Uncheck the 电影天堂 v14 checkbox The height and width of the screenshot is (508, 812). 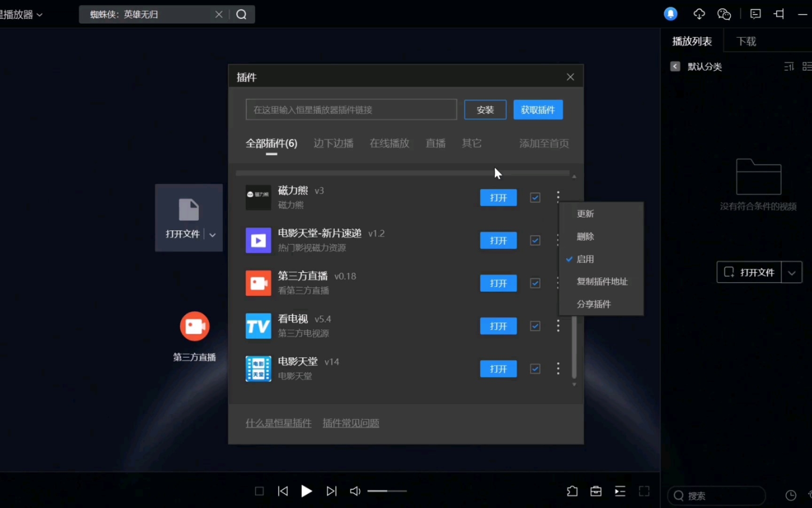(535, 369)
